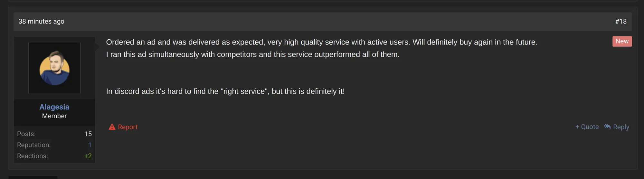Click the "Posts:" label
644x179 pixels.
[26, 134]
